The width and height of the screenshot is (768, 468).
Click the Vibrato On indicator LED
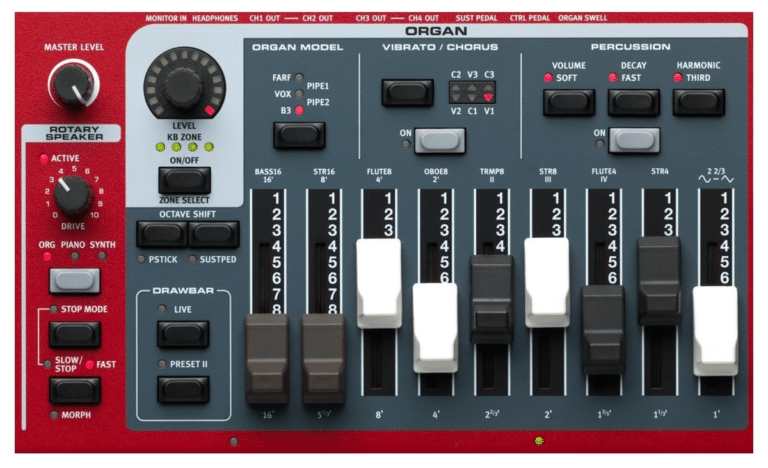[x=406, y=144]
